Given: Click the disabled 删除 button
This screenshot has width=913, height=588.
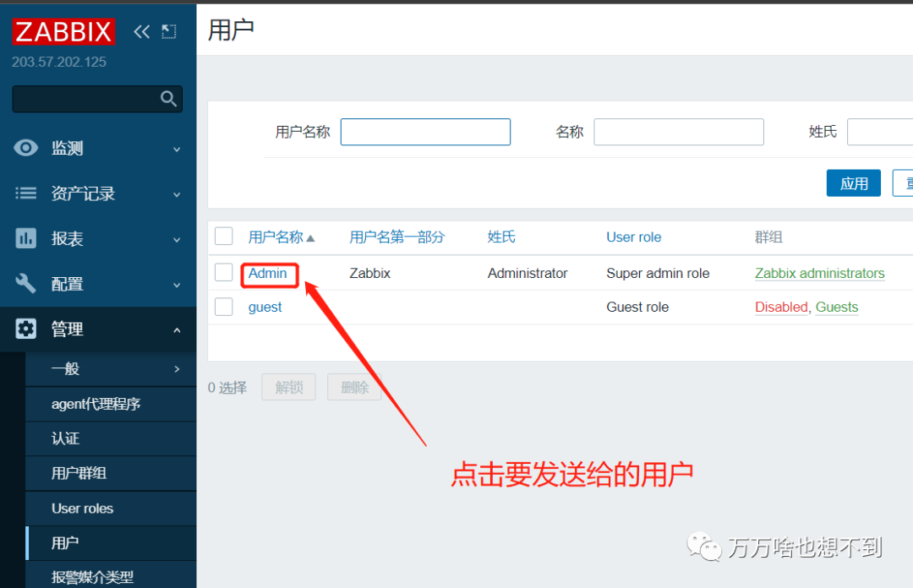Looking at the screenshot, I should click(x=354, y=387).
